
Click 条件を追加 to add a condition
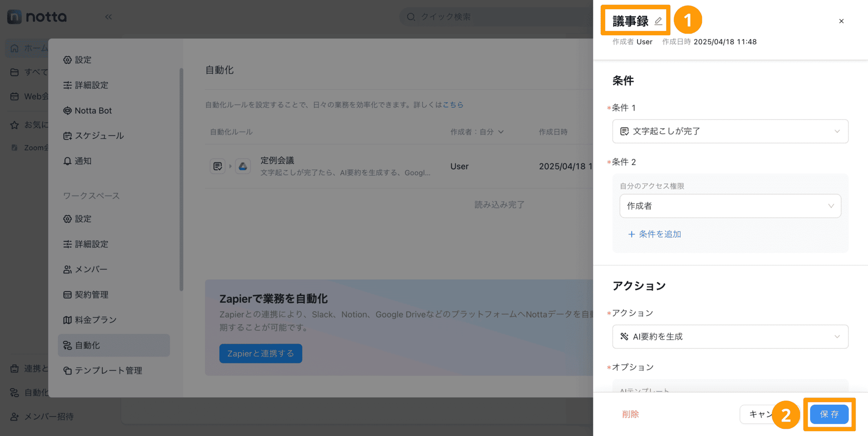(x=655, y=234)
